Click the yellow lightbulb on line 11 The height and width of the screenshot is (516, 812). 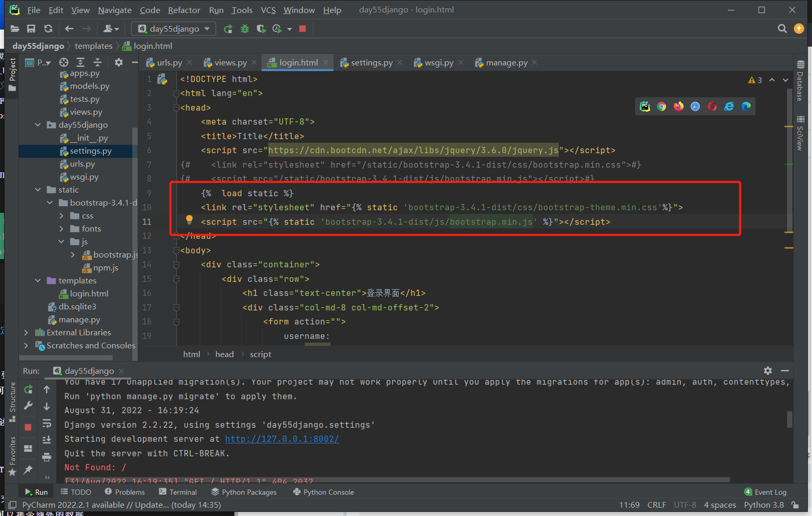pyautogui.click(x=189, y=220)
